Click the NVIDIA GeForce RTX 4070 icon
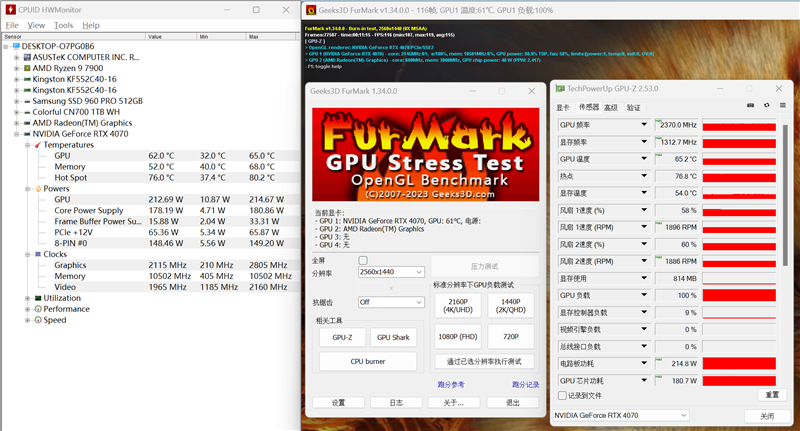800x431 pixels. coord(25,133)
